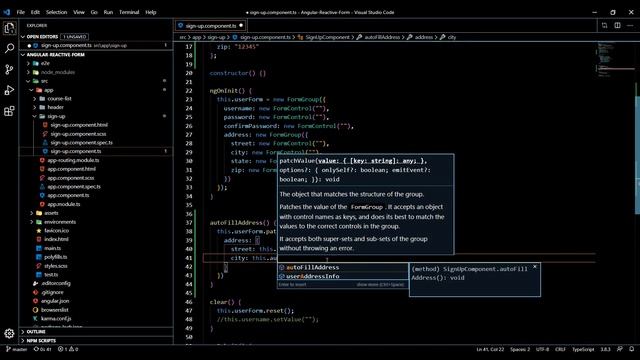Viewport: 640px width, 360px height.
Task: Collapse the Angular Reactive Form section
Action: coord(23,55)
